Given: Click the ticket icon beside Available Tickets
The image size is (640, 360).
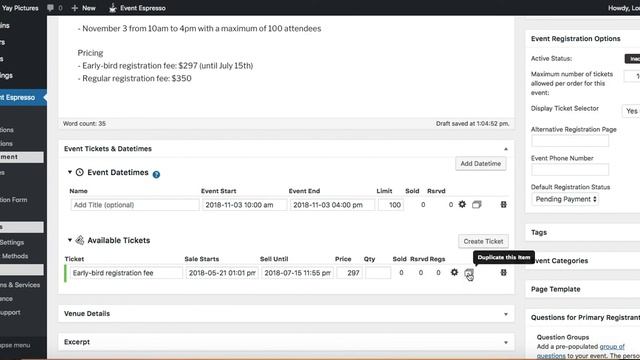Looking at the screenshot, I should pyautogui.click(x=80, y=240).
